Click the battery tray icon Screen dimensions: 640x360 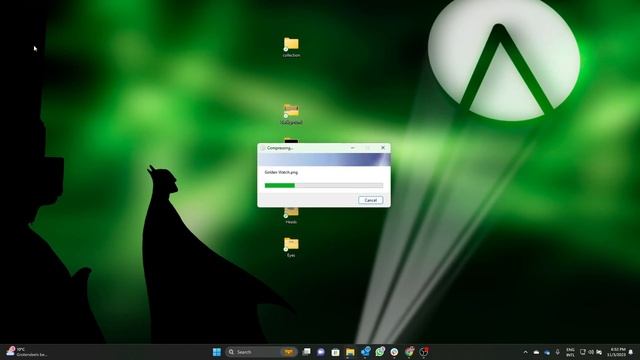tap(599, 352)
